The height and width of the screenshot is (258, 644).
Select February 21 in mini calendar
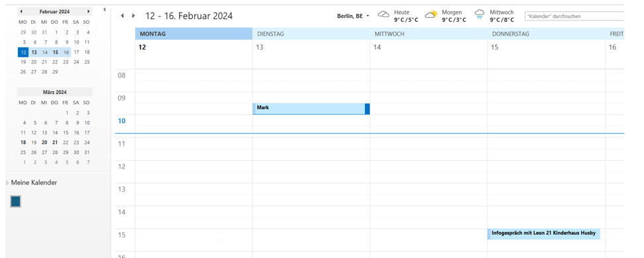(x=44, y=62)
